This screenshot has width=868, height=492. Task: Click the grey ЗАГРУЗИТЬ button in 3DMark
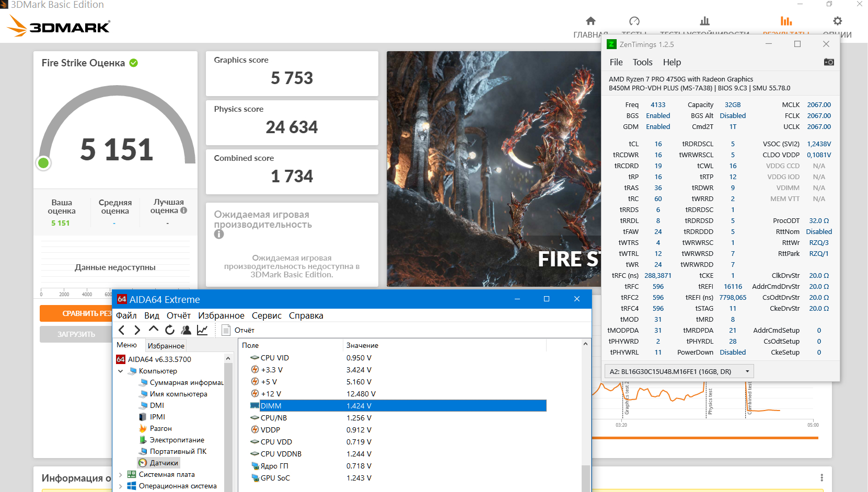76,334
